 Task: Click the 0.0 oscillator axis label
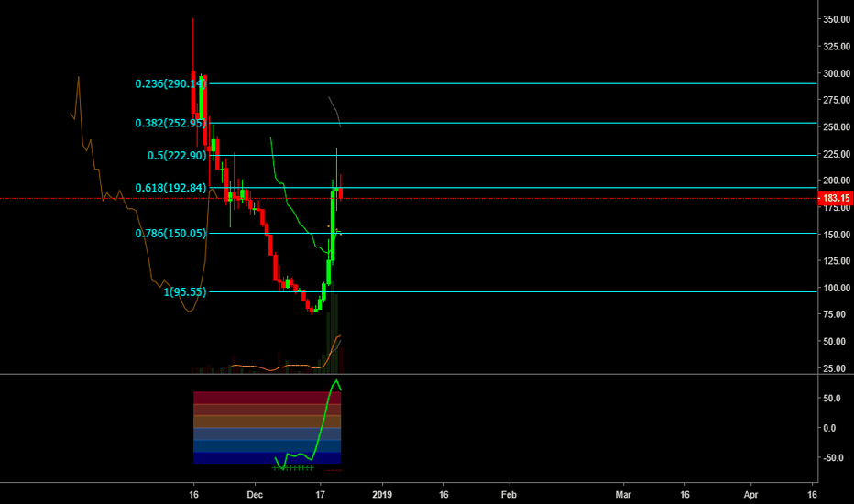pos(829,428)
